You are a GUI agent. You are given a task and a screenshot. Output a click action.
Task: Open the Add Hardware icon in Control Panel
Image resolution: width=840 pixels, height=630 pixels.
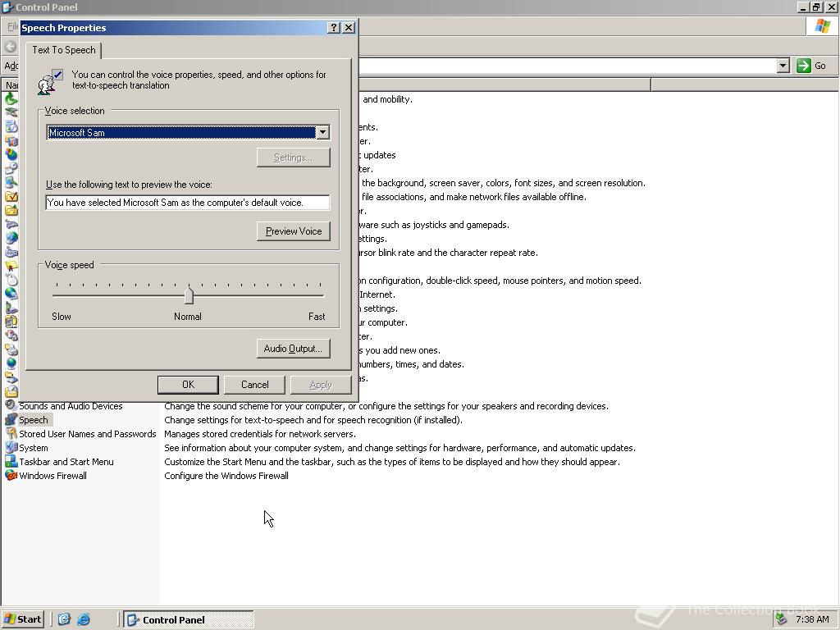tap(11, 113)
